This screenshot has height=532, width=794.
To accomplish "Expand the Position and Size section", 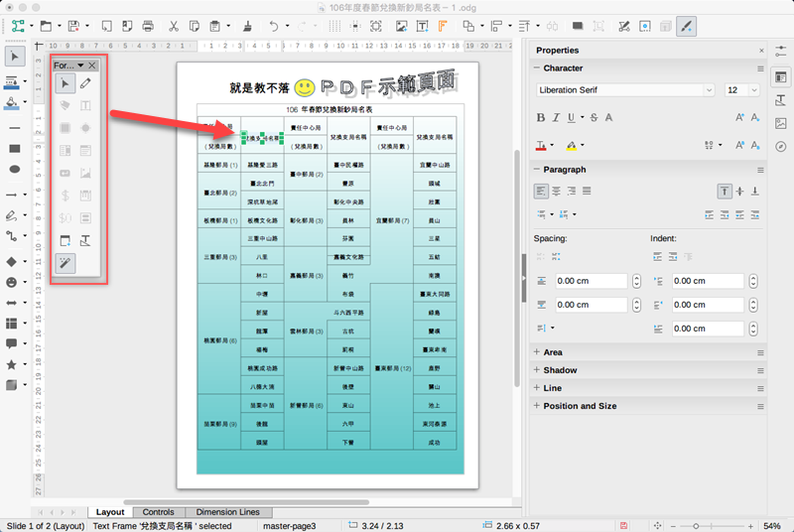I will coord(580,406).
